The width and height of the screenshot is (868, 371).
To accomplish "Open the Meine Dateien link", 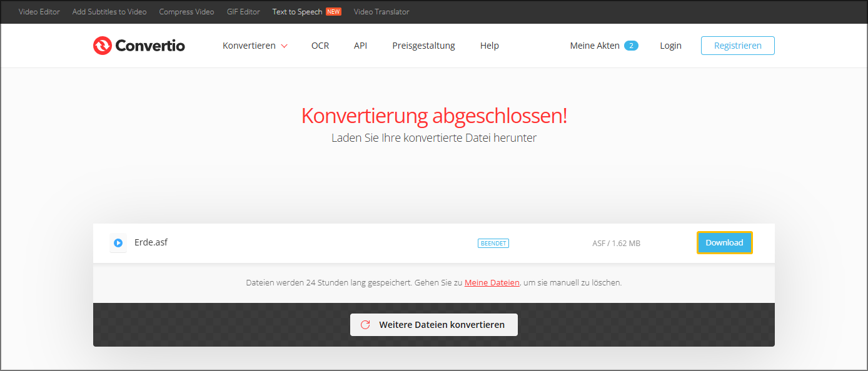I will click(x=492, y=282).
